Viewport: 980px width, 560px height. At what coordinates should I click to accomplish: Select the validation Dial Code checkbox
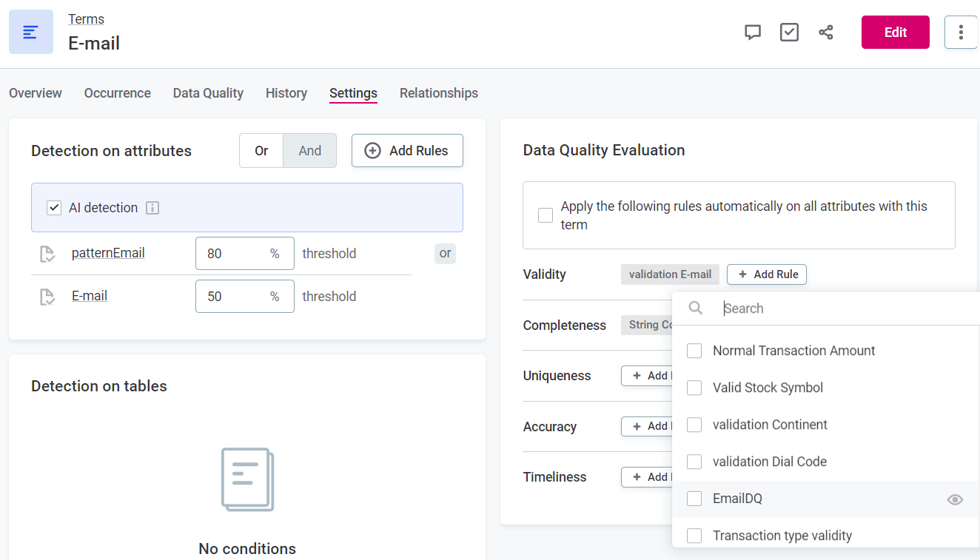pos(694,462)
